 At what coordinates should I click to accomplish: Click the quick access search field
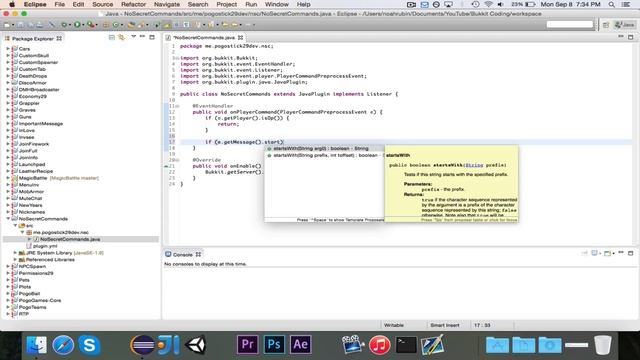click(570, 24)
